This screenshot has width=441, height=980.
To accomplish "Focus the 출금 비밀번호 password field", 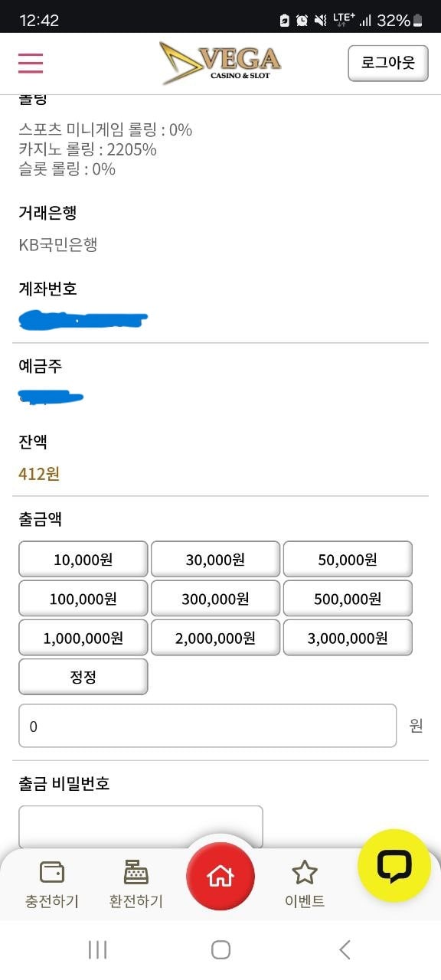I will tap(141, 827).
